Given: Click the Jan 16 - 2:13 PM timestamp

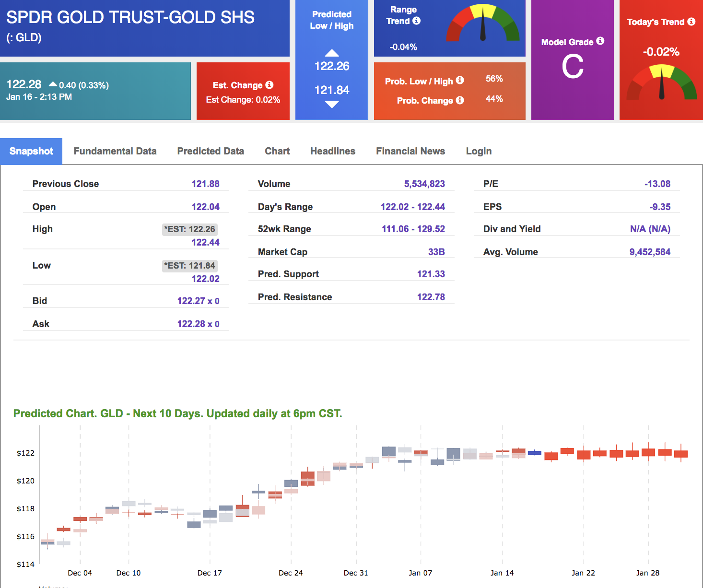Looking at the screenshot, I should 39,97.
